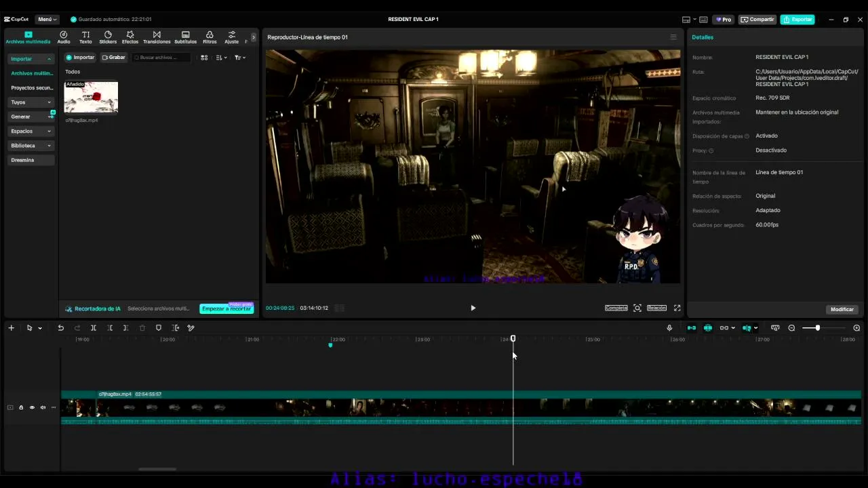868x488 pixels.
Task: Delete the selected clip with trash icon
Action: point(142,328)
